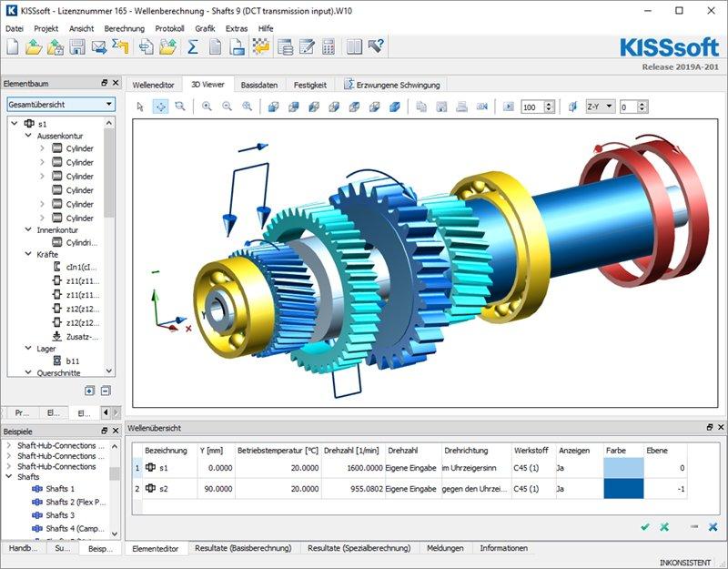Click the dark blue color swatch for s2

click(623, 489)
